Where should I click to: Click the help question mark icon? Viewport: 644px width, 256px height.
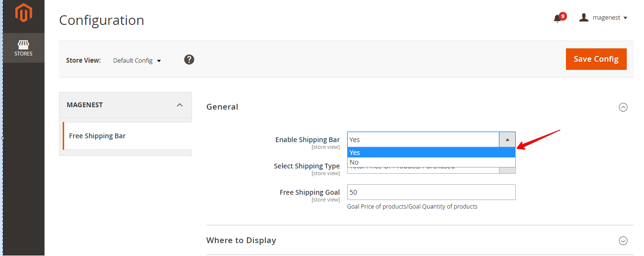[189, 60]
